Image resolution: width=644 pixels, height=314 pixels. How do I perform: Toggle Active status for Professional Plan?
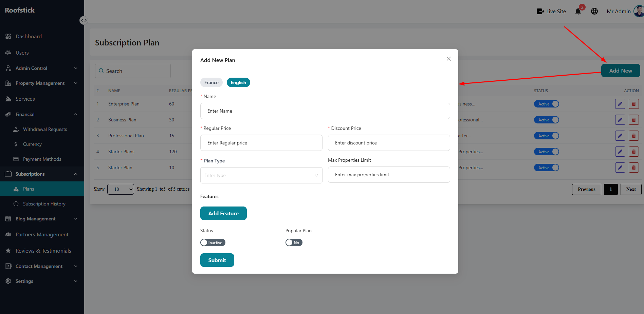[x=547, y=136]
